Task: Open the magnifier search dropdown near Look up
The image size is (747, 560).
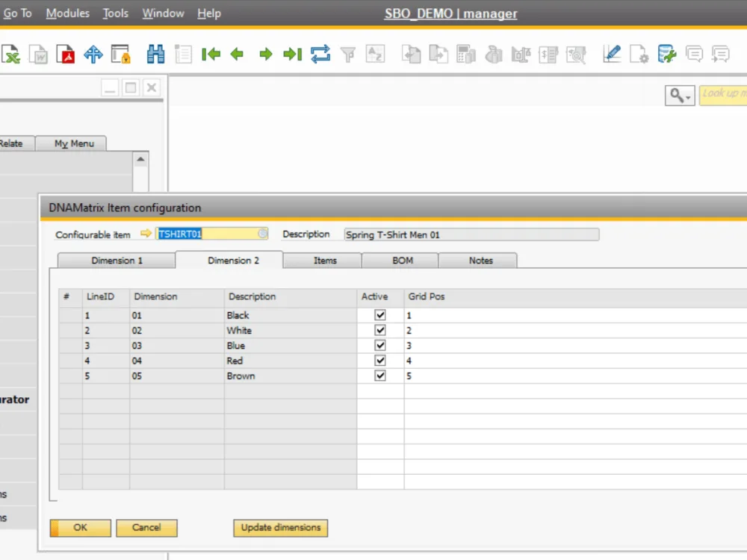Action: 679,96
